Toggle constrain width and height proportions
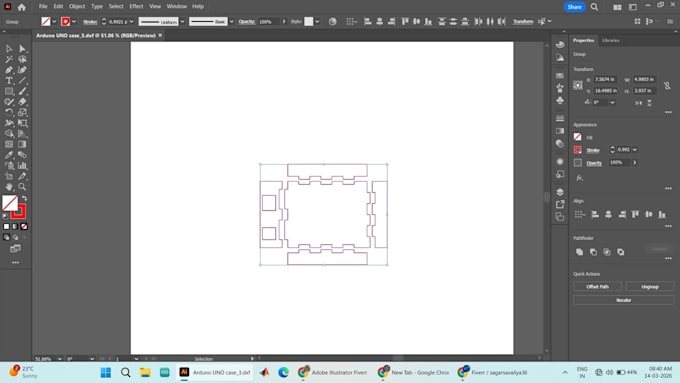680x383 pixels. coord(667,85)
